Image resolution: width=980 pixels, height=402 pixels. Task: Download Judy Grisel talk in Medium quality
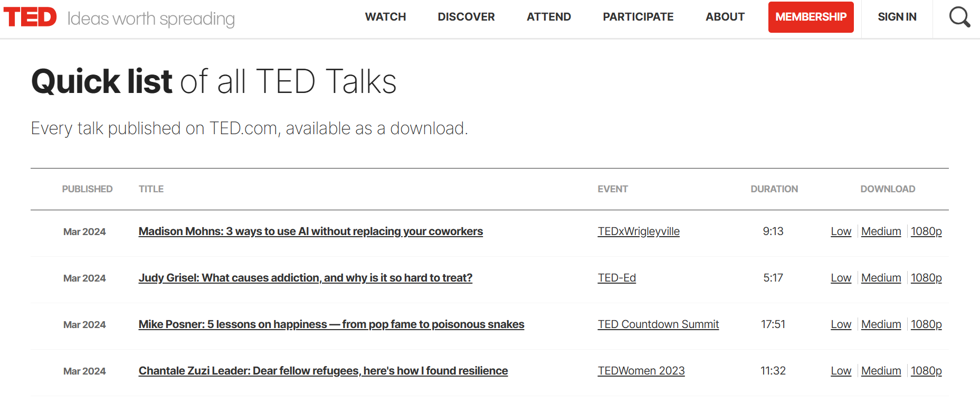(x=881, y=278)
